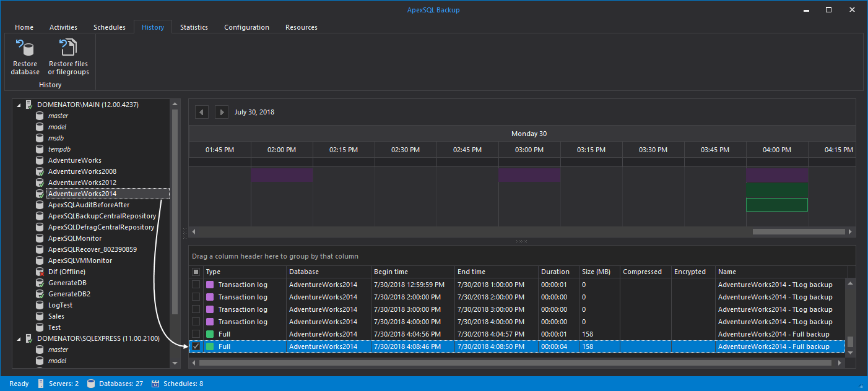Click the Schedules calendar icon in status bar
Viewport: 868px width, 391px height.
[156, 384]
